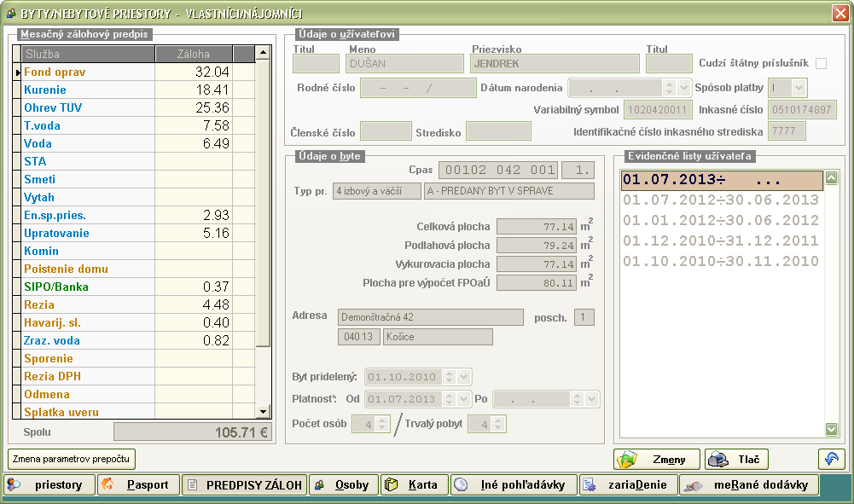The image size is (854, 504).
Task: Click the Tlač printer icon
Action: 717,460
